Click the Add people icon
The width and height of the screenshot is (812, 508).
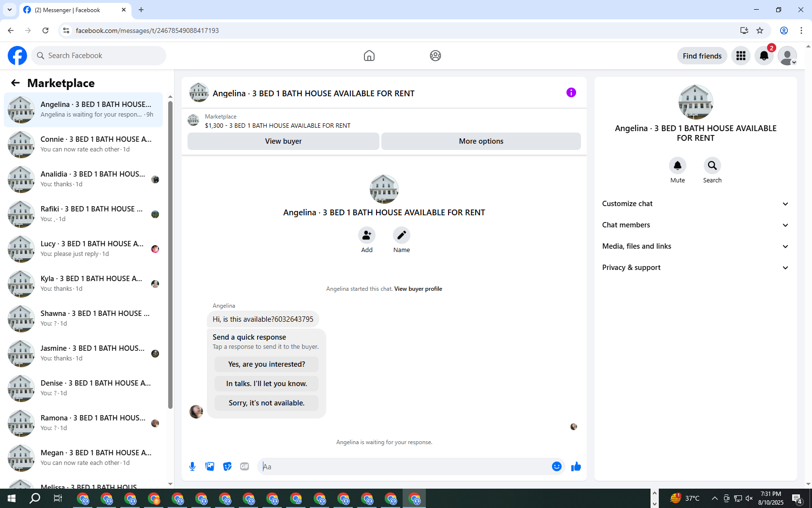pyautogui.click(x=367, y=235)
